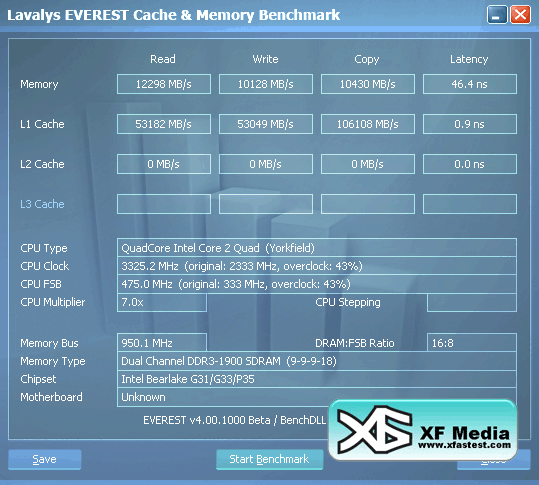Screen dimensions: 539x485
Task: Select the Memory Copy value 10430 MB/s
Action: pyautogui.click(x=368, y=84)
